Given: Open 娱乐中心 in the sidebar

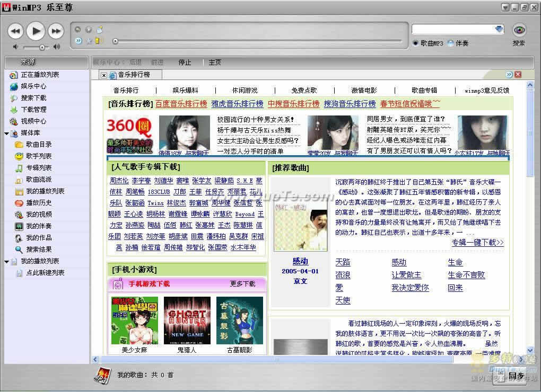Looking at the screenshot, I should click(x=33, y=86).
